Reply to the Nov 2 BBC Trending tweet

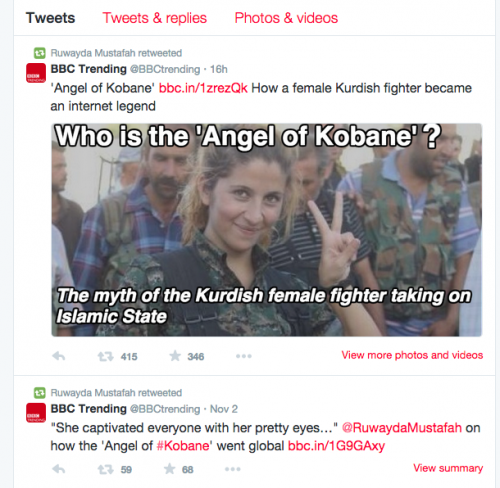point(59,469)
